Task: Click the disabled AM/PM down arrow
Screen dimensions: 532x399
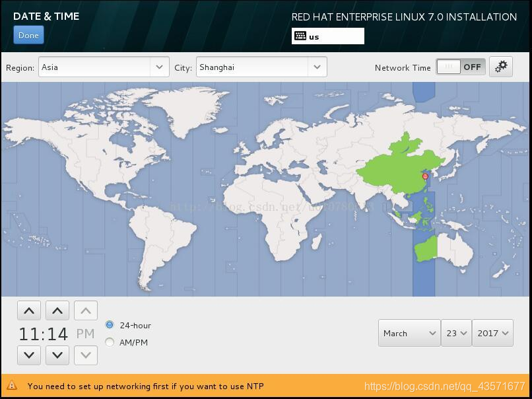Action: point(86,355)
